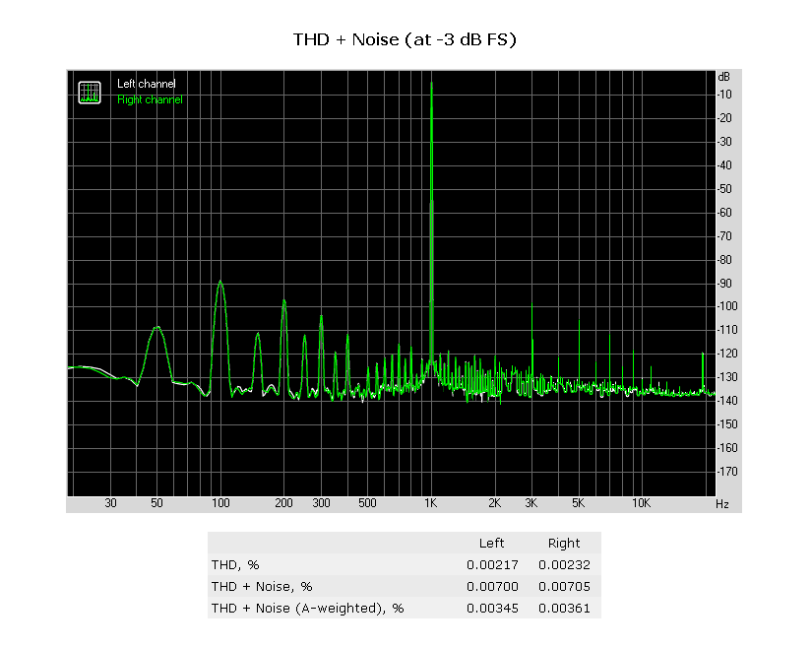Click the -50 dB axis label
This screenshot has height=647, width=812.
pos(724,189)
